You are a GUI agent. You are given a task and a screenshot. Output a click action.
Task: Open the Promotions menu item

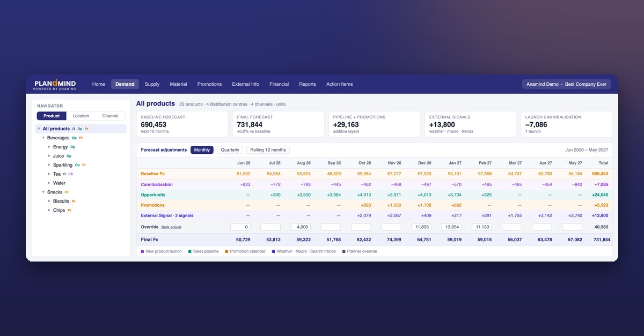click(209, 84)
